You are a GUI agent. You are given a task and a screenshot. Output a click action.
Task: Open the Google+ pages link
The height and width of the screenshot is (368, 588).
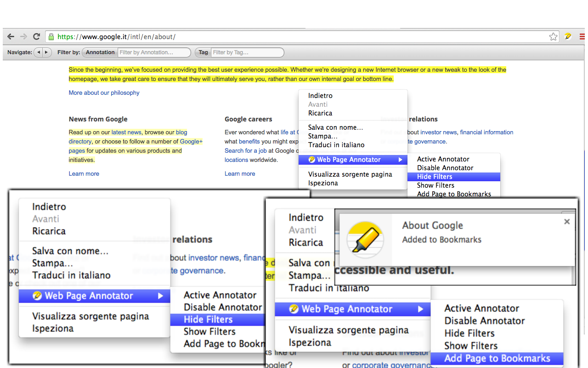pos(191,142)
